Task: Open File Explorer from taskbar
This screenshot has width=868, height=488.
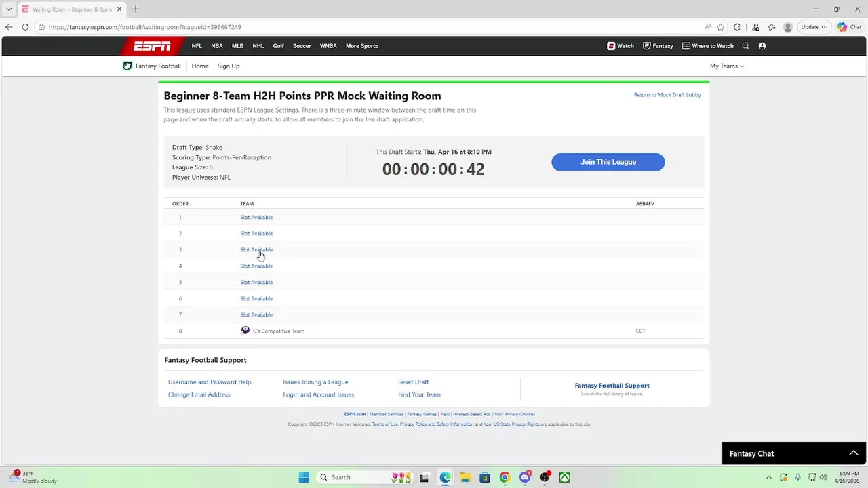Action: [465, 477]
